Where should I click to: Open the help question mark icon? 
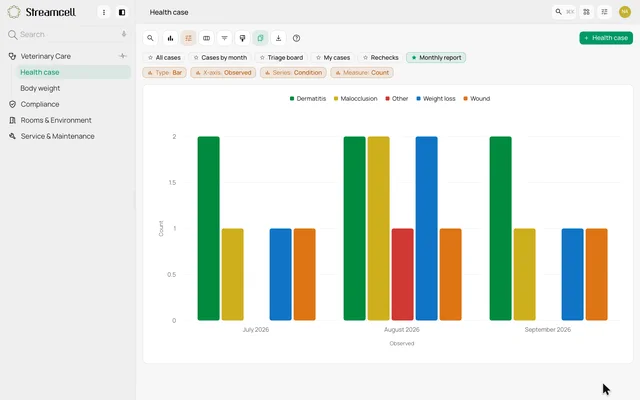(x=296, y=38)
